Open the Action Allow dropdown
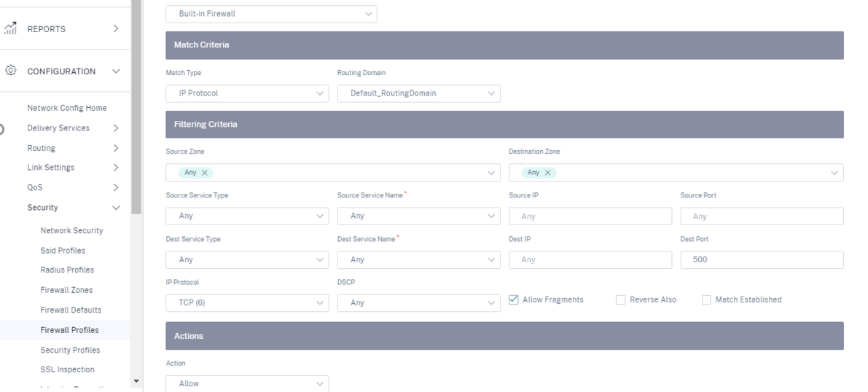Screen dimensions: 868x392 247,384
